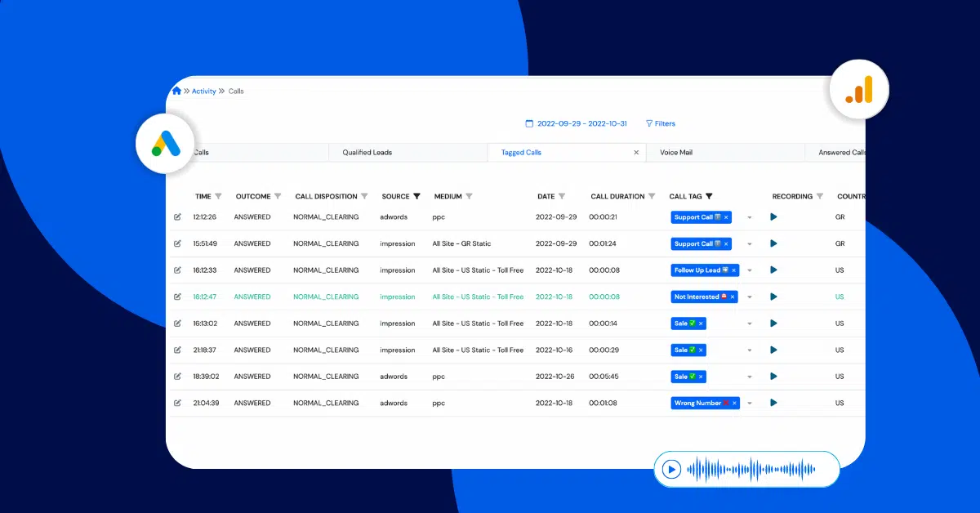Screen dimensions: 980x513
Task: Edit the call logged at 12:12:26
Action: (177, 217)
